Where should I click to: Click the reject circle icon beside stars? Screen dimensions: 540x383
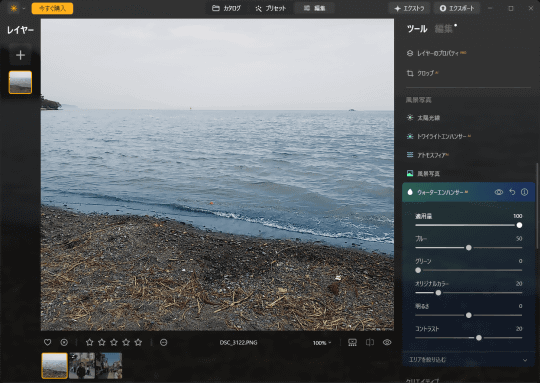(x=164, y=342)
